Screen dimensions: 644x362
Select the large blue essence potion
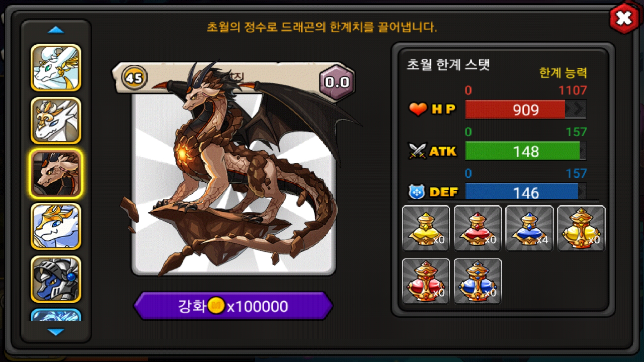click(478, 281)
